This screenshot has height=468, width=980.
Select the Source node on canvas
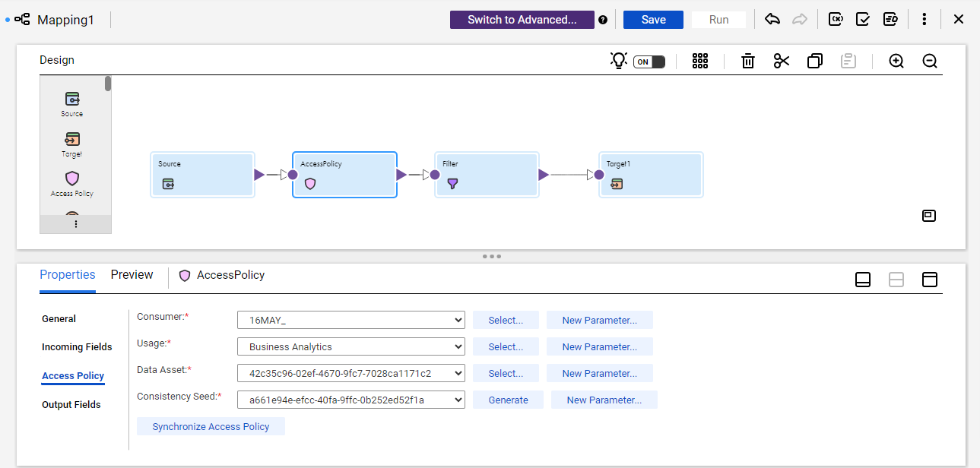pyautogui.click(x=202, y=175)
